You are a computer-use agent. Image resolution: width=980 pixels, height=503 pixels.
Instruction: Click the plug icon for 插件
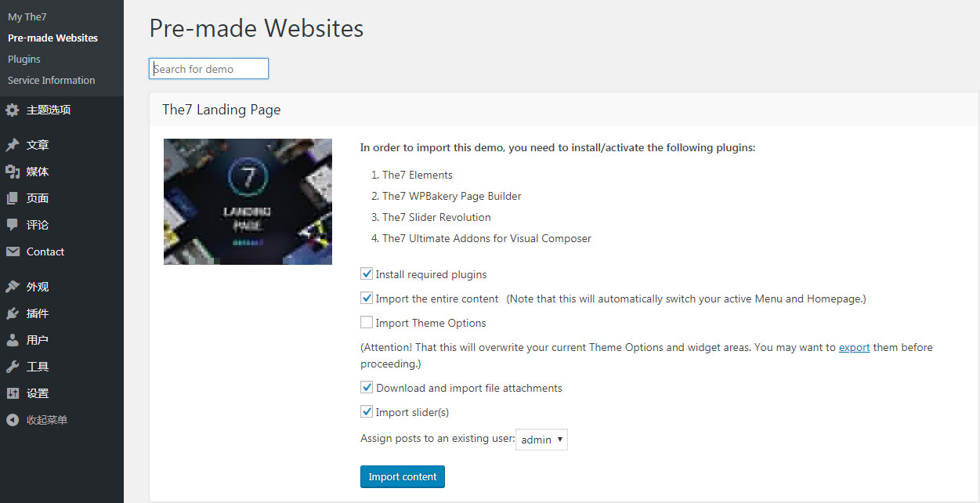(12, 313)
